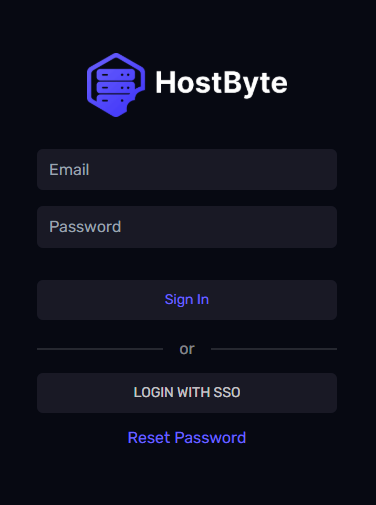Viewport: 376px width, 505px height.
Task: Focus the Email input field
Action: 187,170
